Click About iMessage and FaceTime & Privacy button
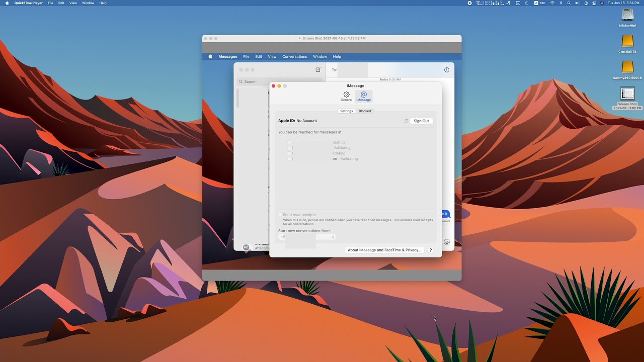The image size is (644, 362). coord(385,250)
